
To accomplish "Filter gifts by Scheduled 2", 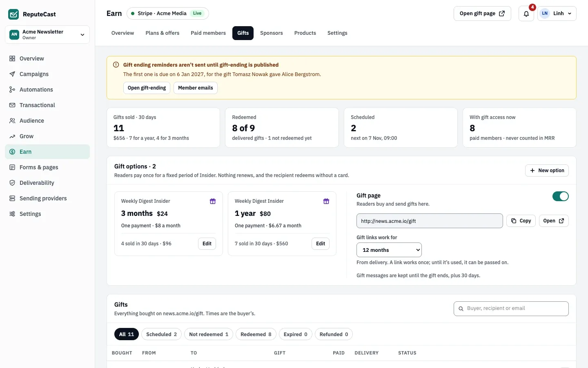I will click(x=162, y=334).
